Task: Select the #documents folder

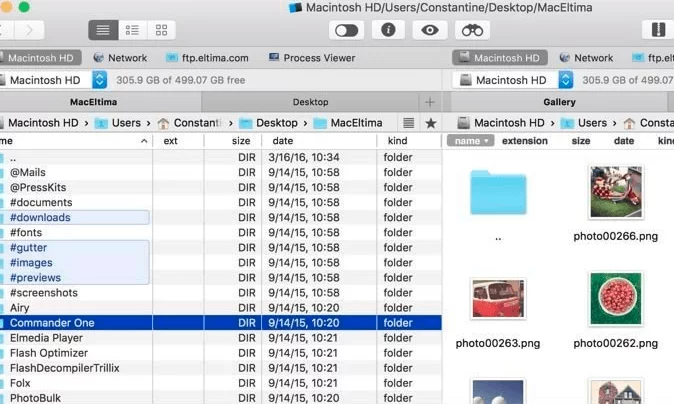Action: [221, 202]
